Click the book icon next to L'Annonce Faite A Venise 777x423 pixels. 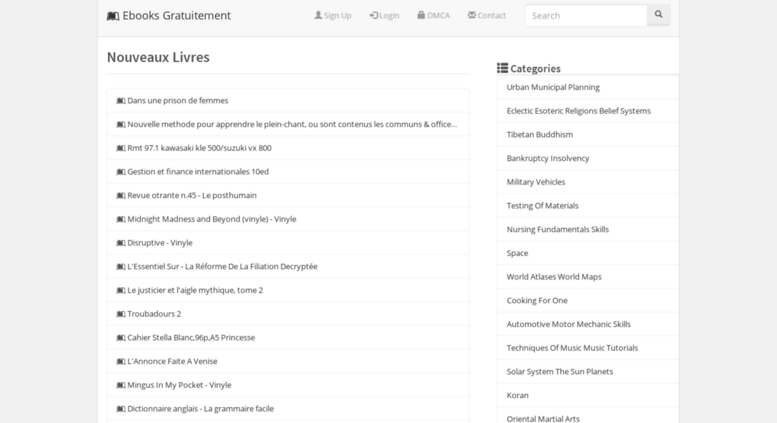pyautogui.click(x=121, y=362)
